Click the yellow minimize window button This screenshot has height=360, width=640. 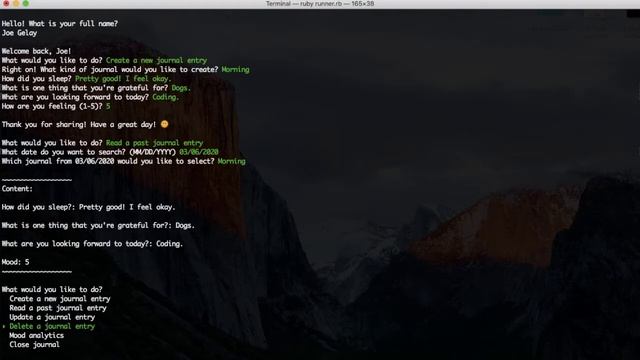tap(16, 3)
